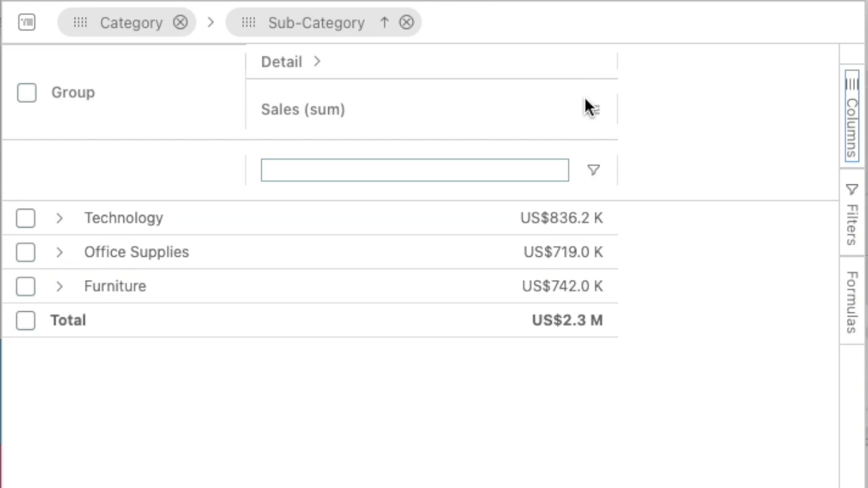Click the row group panel icon
The image size is (868, 488).
(26, 22)
